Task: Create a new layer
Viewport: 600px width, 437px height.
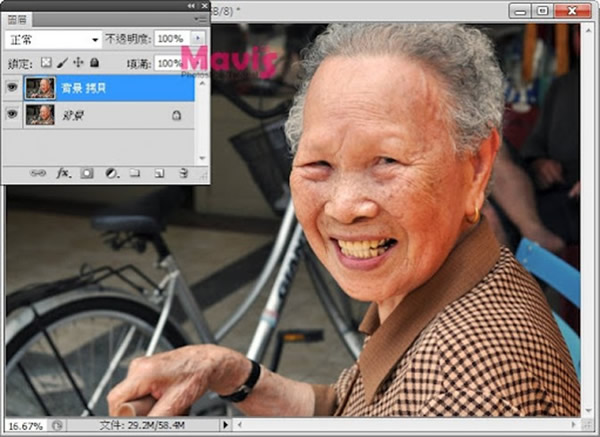Action: [x=159, y=173]
